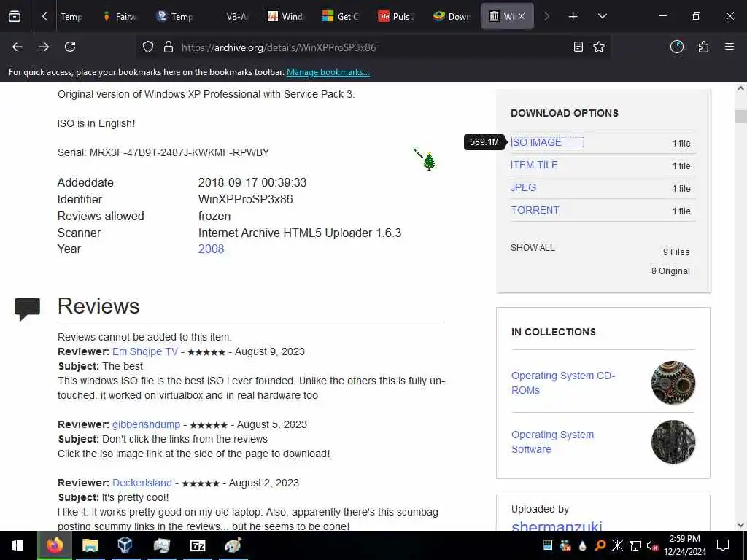This screenshot has height=560, width=747.
Task: Open the network tray icon
Action: 635,545
